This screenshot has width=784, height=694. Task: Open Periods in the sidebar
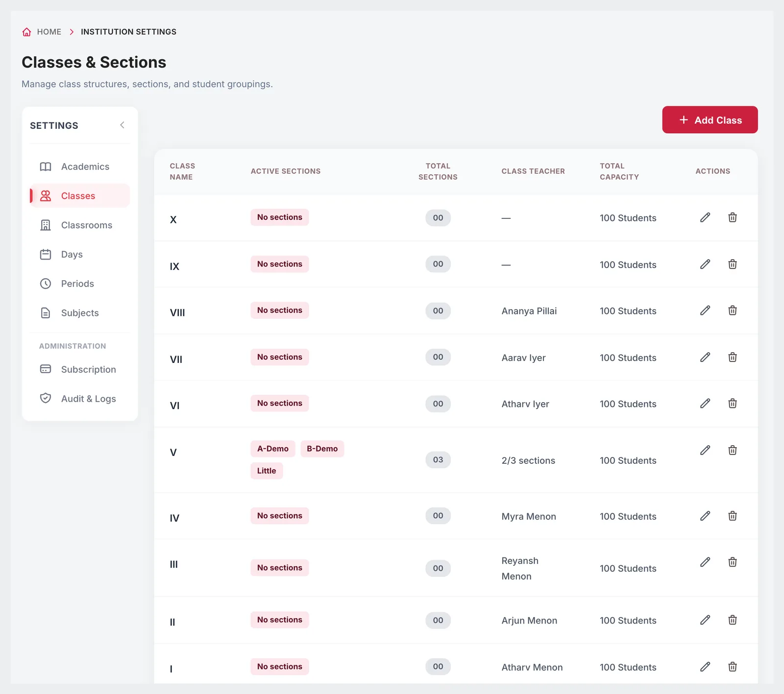click(x=80, y=284)
